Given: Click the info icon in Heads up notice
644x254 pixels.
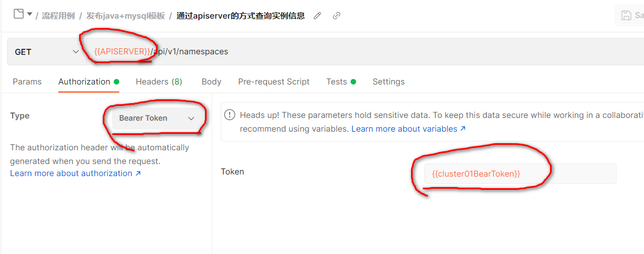Looking at the screenshot, I should point(230,115).
